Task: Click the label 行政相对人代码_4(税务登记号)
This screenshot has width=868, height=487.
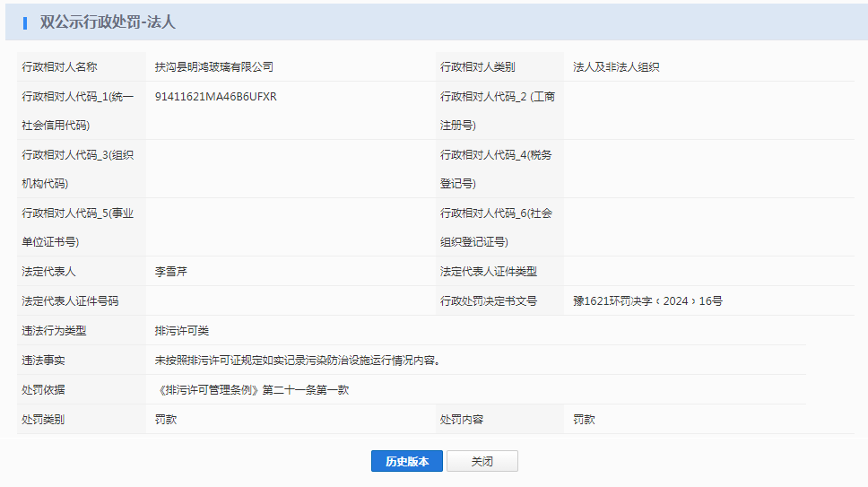Action: pyautogui.click(x=496, y=169)
